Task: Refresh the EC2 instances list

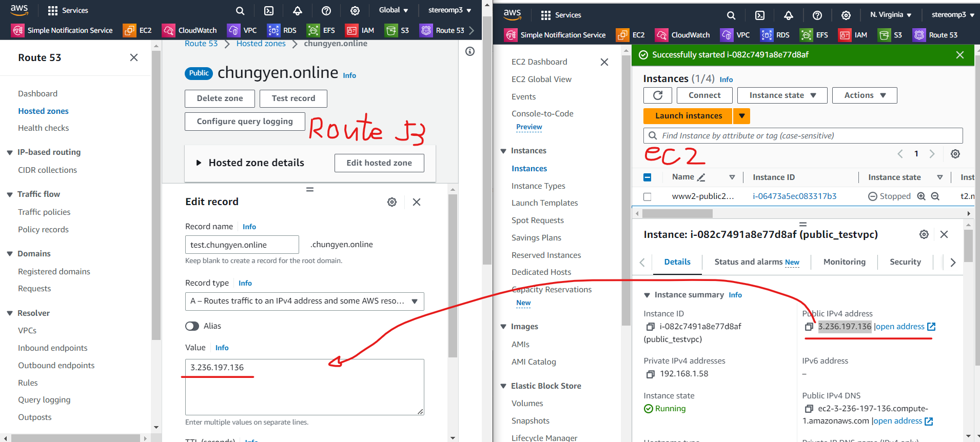Action: coord(658,95)
